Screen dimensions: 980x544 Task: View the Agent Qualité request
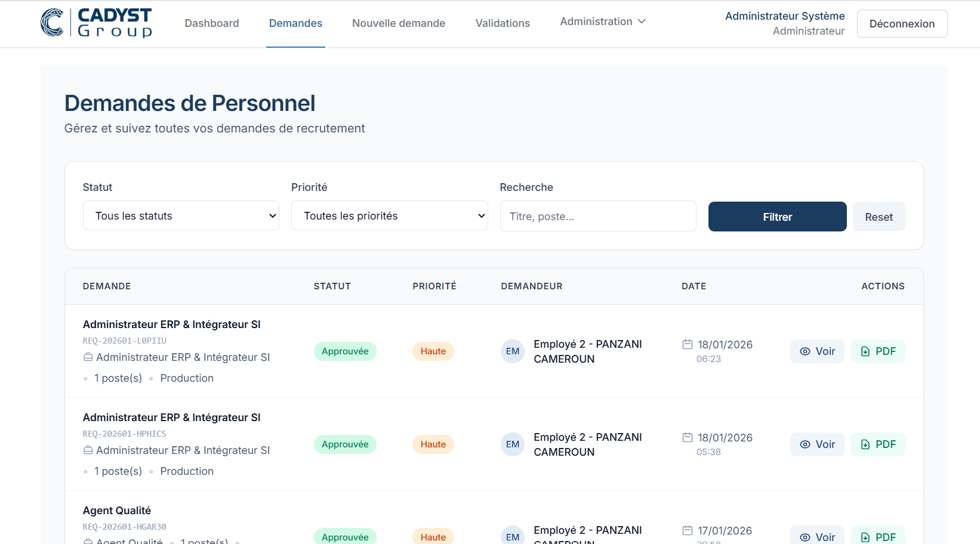coord(817,536)
